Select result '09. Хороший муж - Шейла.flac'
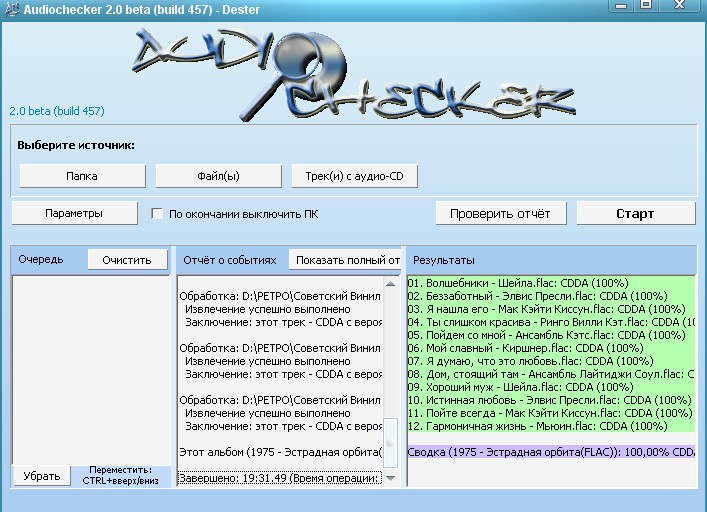Screen dimensions: 707x512 [520, 387]
